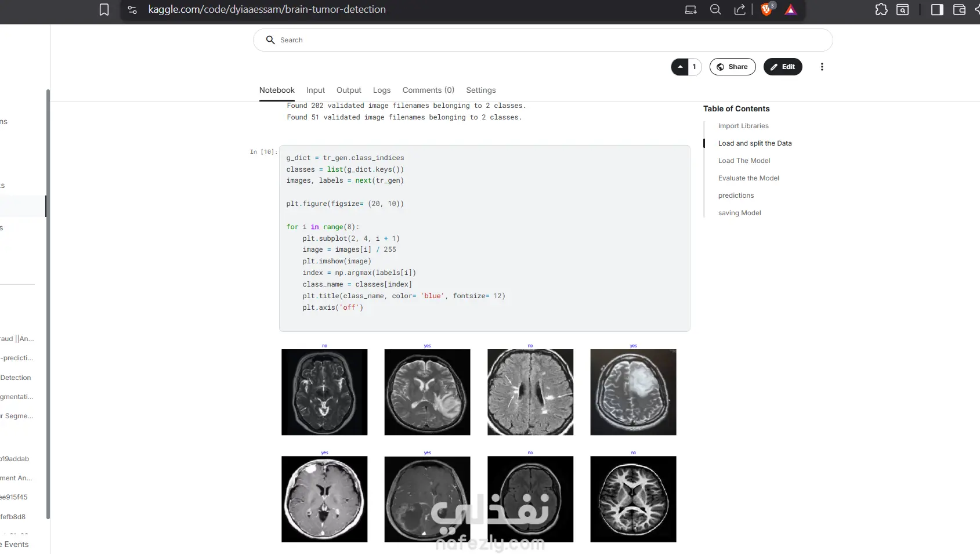Open the browser tab search icon

click(x=903, y=10)
